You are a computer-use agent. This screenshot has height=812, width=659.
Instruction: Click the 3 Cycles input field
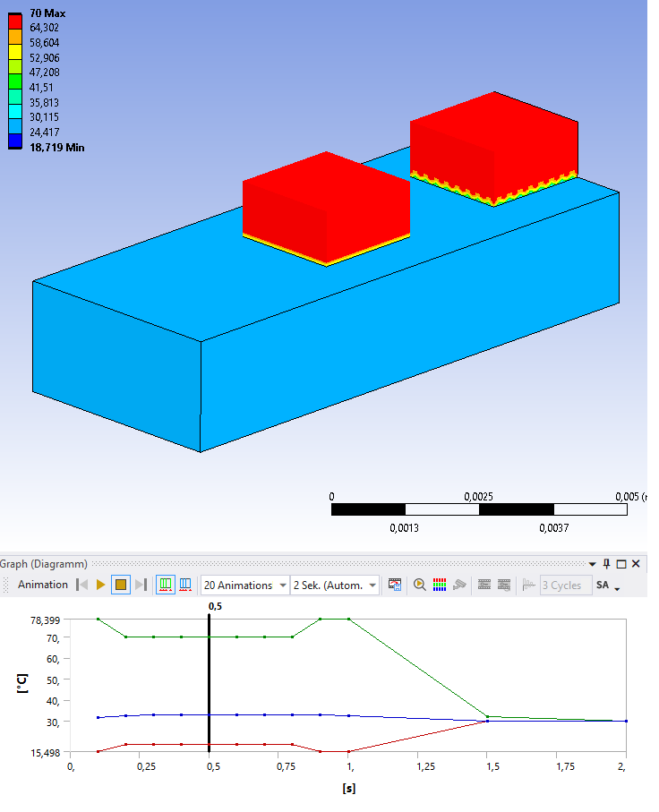(566, 585)
